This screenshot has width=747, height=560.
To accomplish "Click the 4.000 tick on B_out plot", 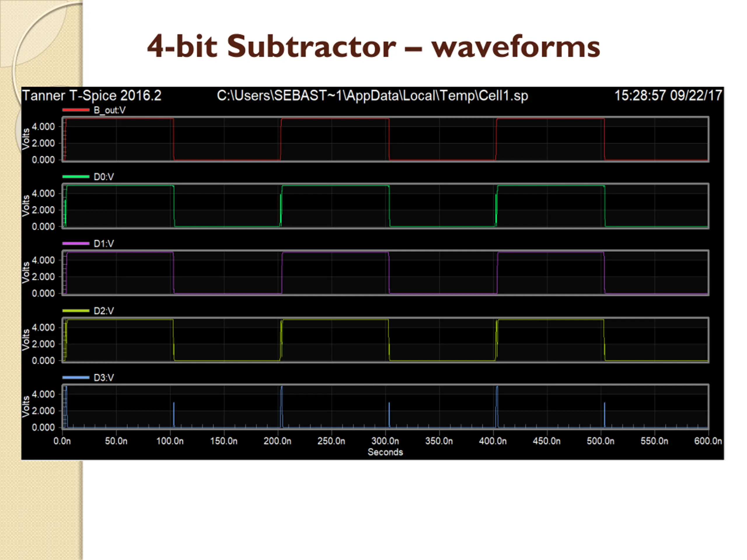I will pyautogui.click(x=43, y=127).
